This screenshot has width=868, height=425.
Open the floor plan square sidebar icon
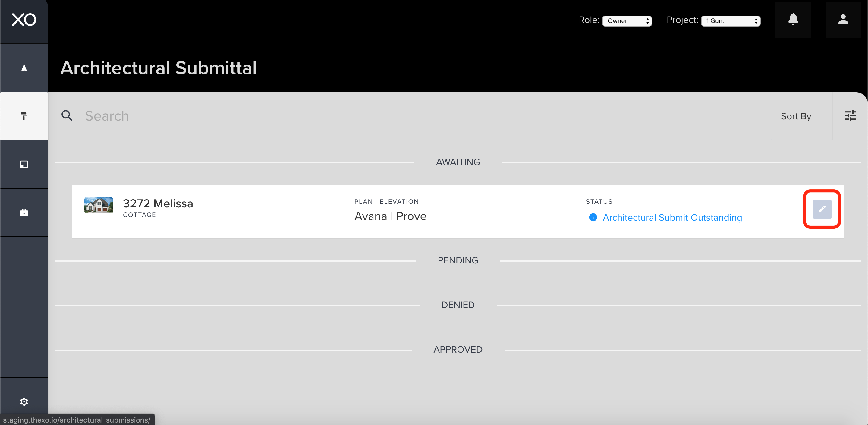coord(24,164)
